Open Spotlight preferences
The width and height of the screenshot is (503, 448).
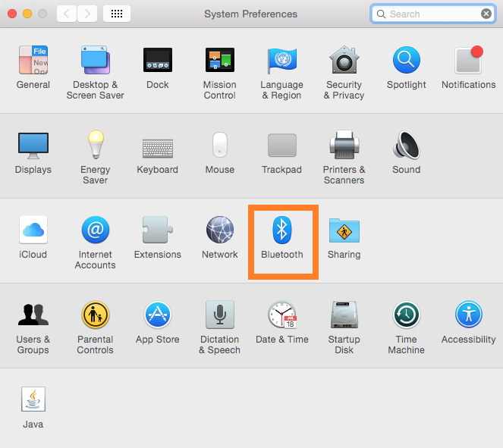(x=407, y=60)
